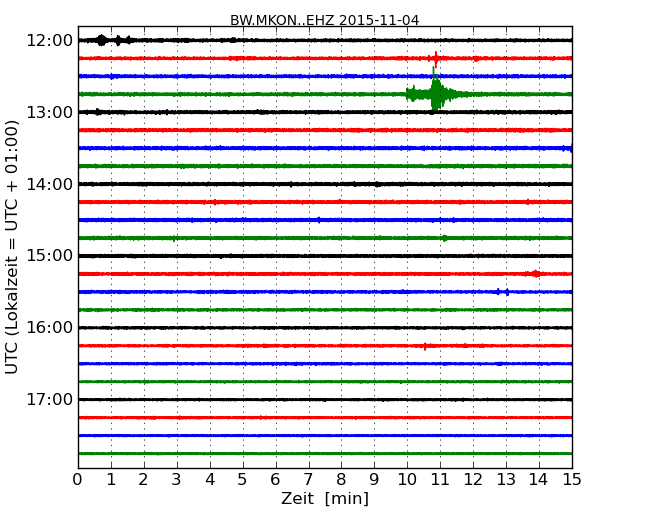650x520 pixels.
Task: Click x-axis tick label 5
Action: pyautogui.click(x=243, y=480)
